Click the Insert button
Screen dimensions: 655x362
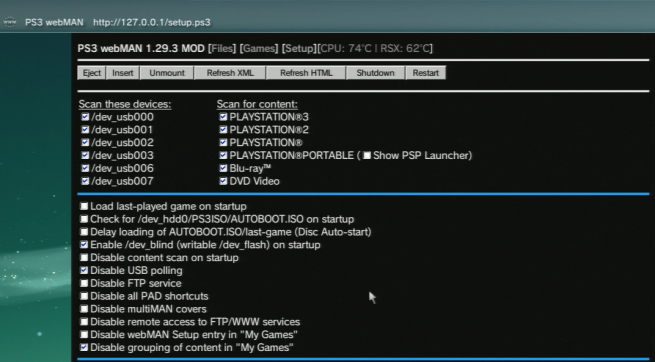click(123, 73)
